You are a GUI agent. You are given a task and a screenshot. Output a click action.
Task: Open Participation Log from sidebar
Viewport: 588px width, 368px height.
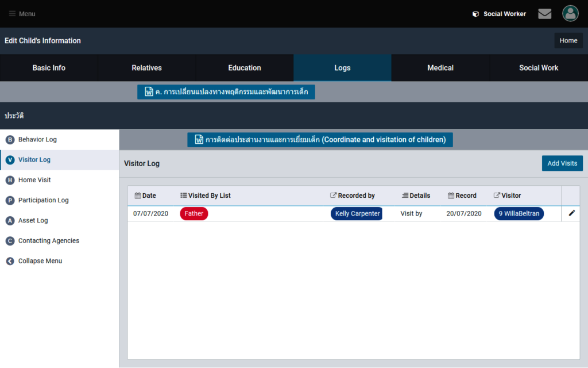[x=43, y=200]
